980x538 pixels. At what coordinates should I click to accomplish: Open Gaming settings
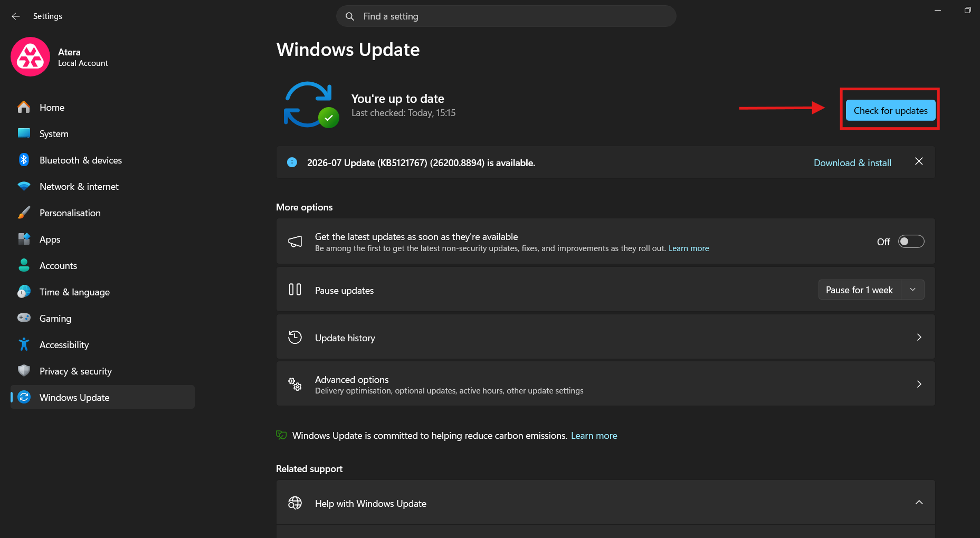pyautogui.click(x=102, y=318)
